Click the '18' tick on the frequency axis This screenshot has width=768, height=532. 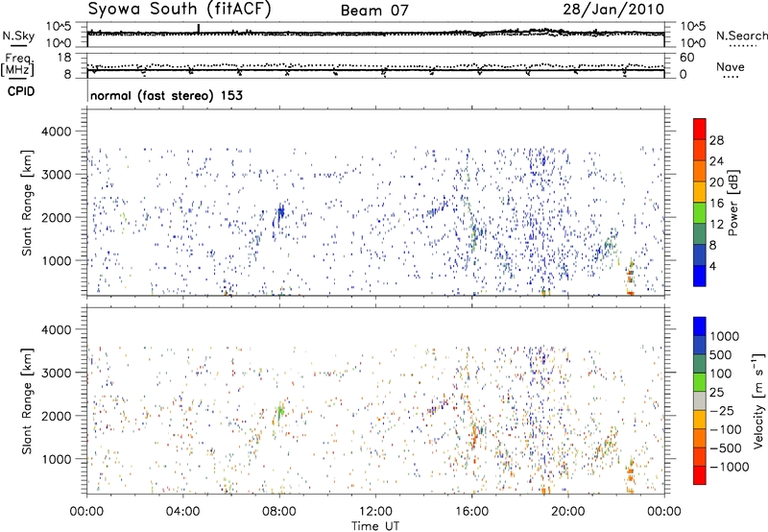point(64,58)
